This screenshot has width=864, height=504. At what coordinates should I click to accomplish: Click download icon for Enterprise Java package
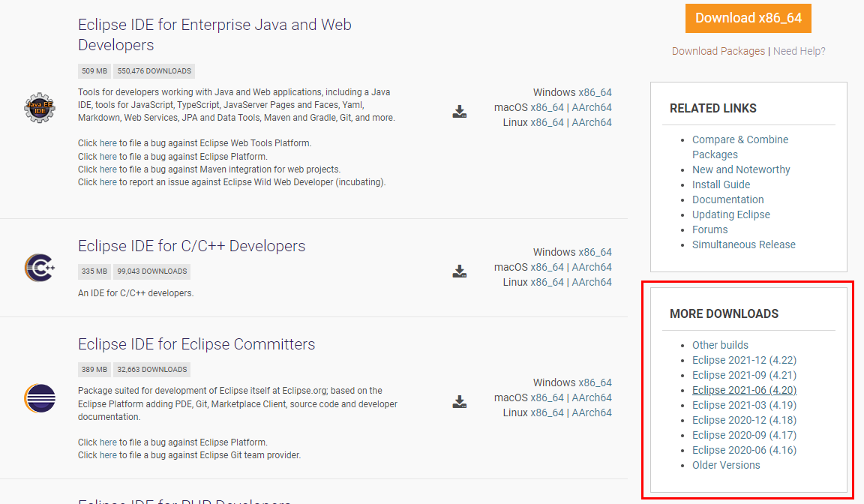[460, 112]
